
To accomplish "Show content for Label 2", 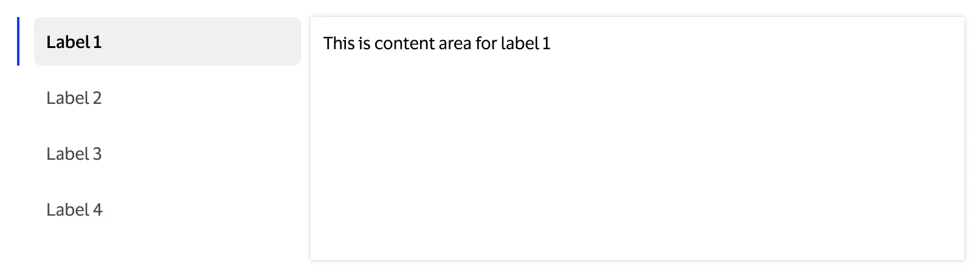I will [x=74, y=98].
